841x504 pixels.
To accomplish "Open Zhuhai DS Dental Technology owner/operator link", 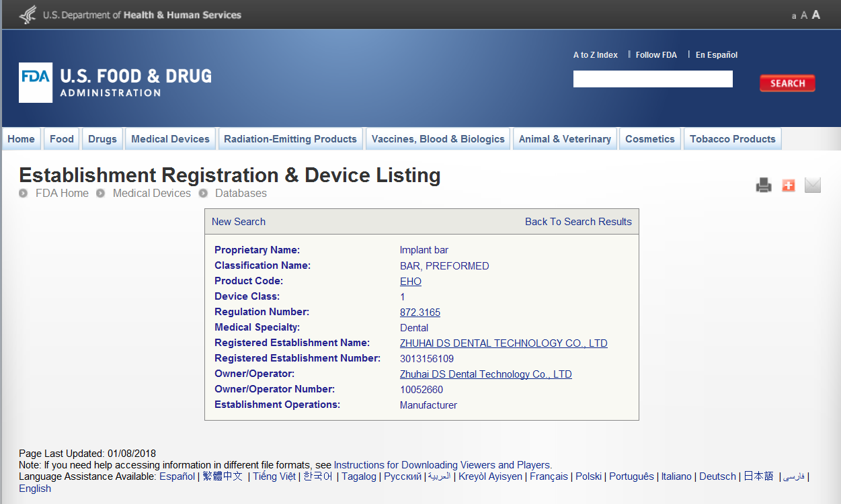I will point(486,374).
